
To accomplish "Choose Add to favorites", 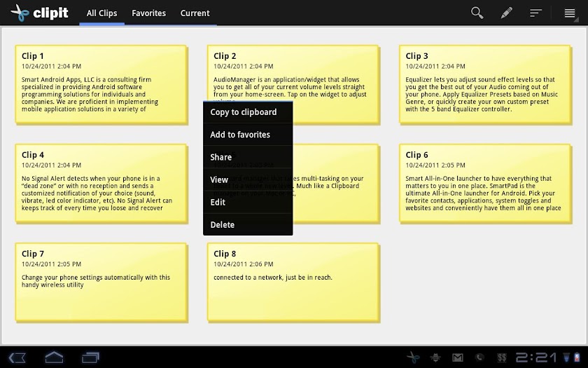I will pos(248,135).
